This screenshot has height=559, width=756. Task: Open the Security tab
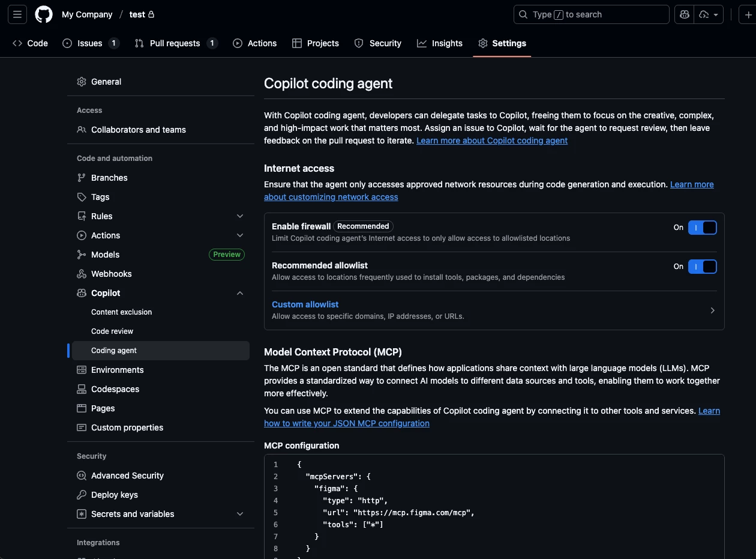378,43
